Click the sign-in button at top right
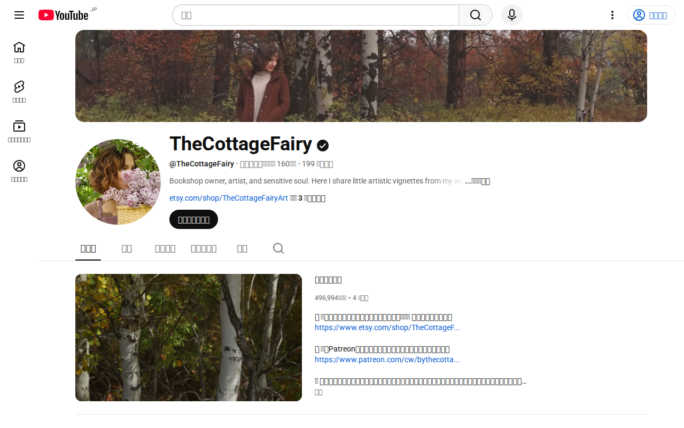This screenshot has width=684, height=428. pyautogui.click(x=650, y=15)
